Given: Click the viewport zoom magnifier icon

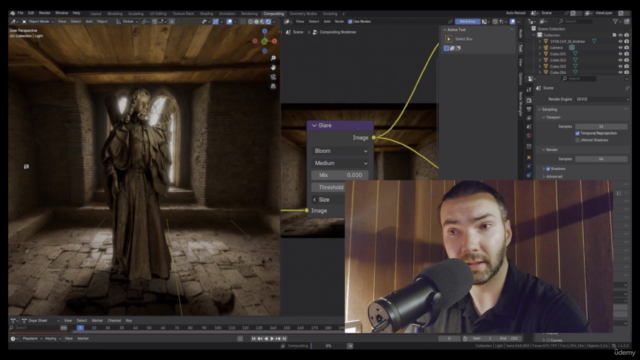Looking at the screenshot, I should pyautogui.click(x=273, y=58).
